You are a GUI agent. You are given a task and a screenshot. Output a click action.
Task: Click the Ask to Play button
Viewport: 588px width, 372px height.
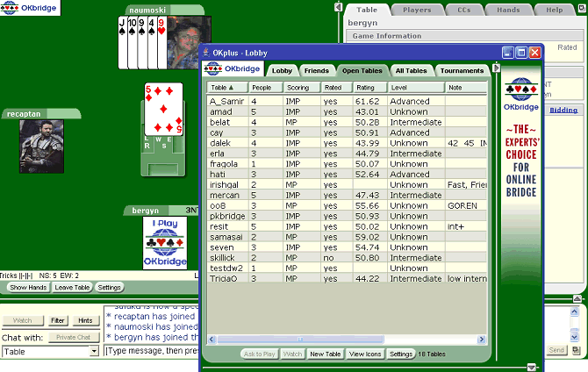pyautogui.click(x=259, y=354)
